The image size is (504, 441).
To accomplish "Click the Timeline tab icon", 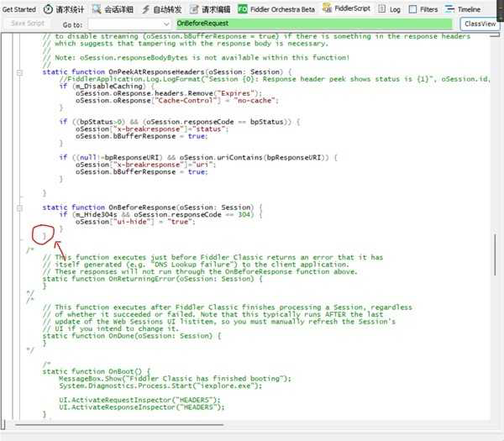I will point(450,8).
